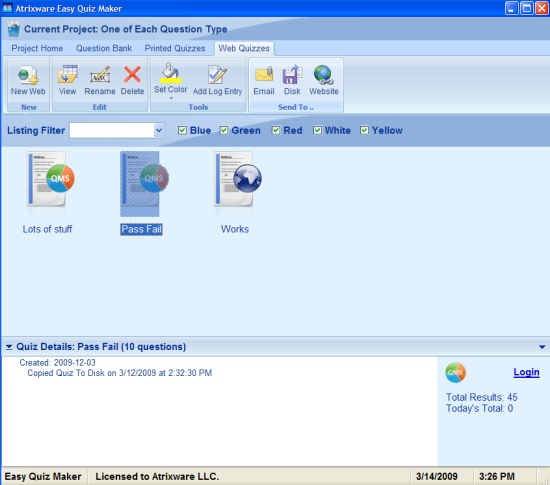The width and height of the screenshot is (550, 485).
Task: Switch to the Project Home tab
Action: click(37, 48)
